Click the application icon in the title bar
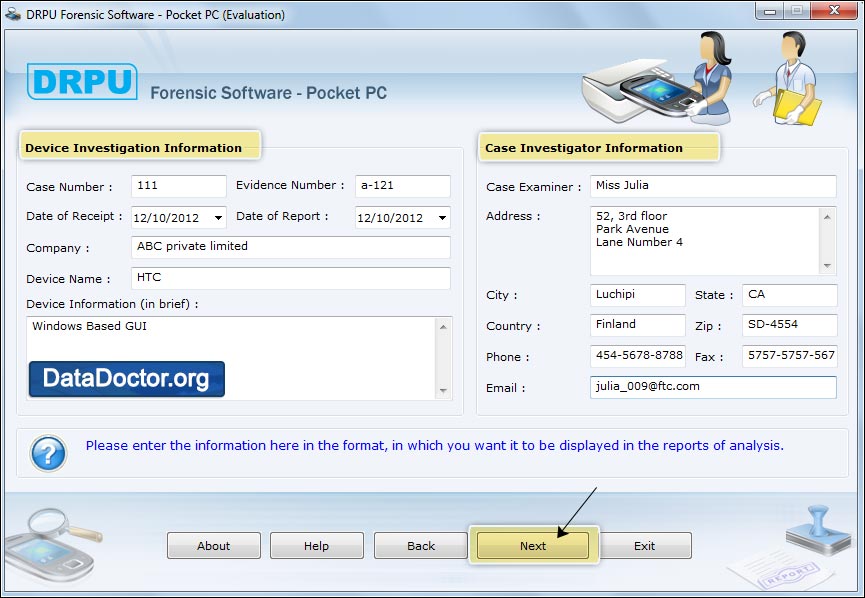The width and height of the screenshot is (865, 598). [x=12, y=13]
